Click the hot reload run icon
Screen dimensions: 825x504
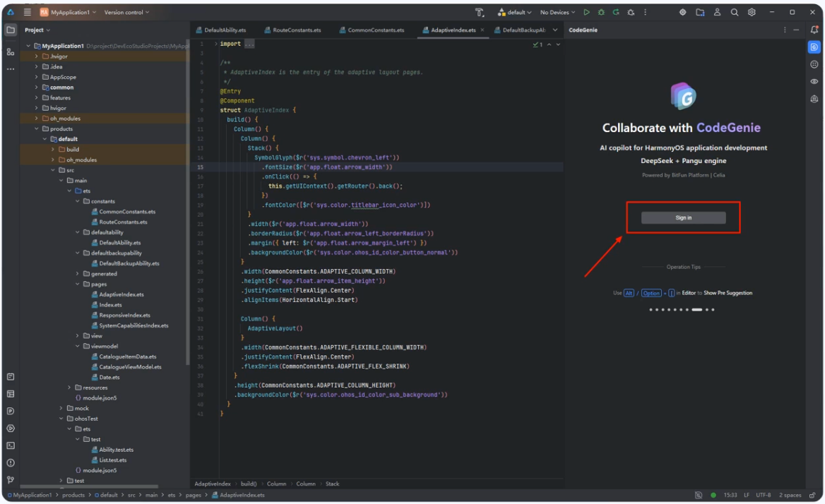pyautogui.click(x=616, y=12)
